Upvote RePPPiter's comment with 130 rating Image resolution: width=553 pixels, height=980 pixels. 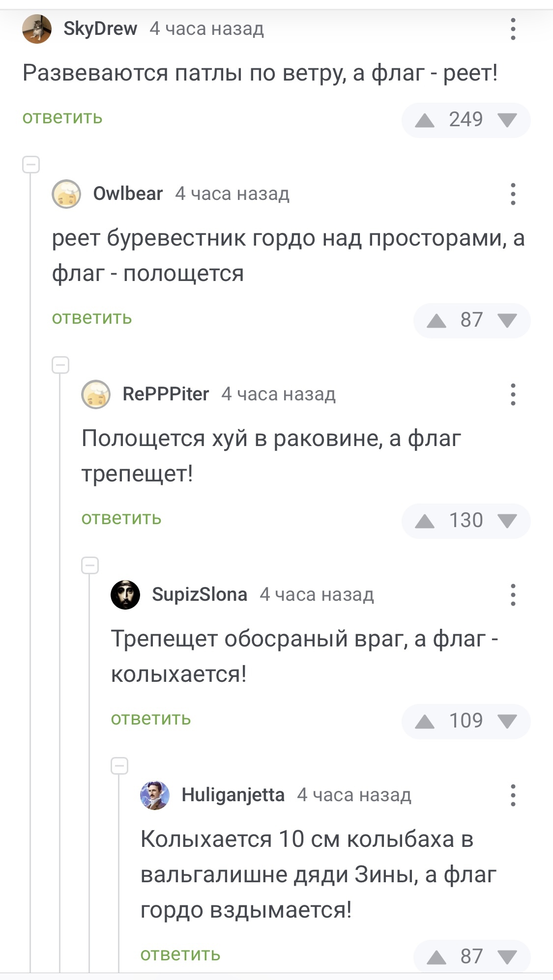click(x=425, y=521)
